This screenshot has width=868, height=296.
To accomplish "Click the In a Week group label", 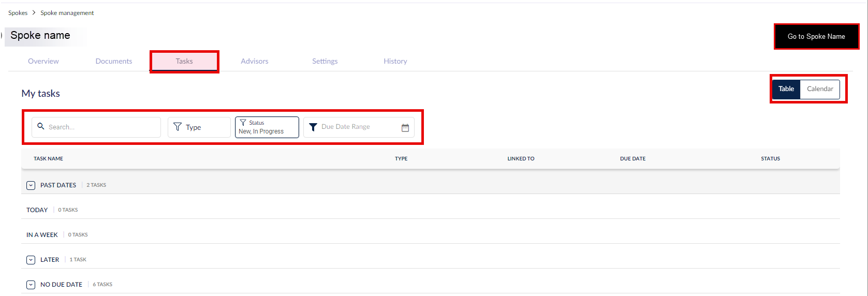I will pos(42,235).
